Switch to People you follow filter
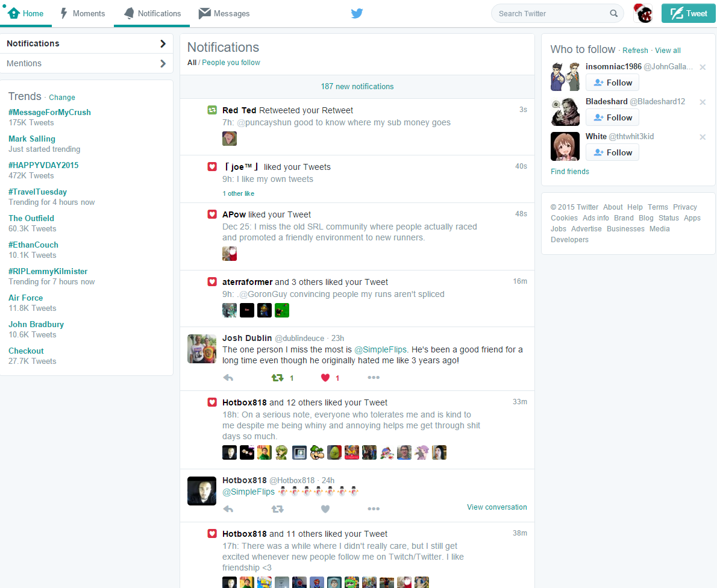Image resolution: width=717 pixels, height=588 pixels. 231,63
